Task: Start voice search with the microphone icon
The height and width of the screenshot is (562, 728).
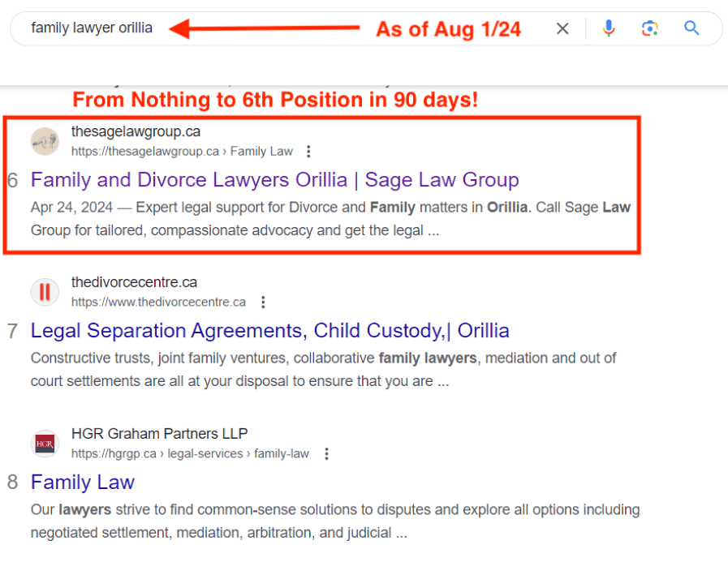Action: pyautogui.click(x=609, y=29)
